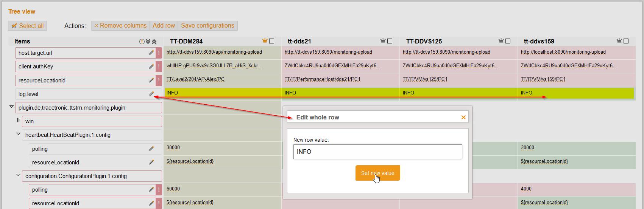Click the pencil edit icon on log.level row
The width and height of the screenshot is (644, 209).
pyautogui.click(x=151, y=94)
